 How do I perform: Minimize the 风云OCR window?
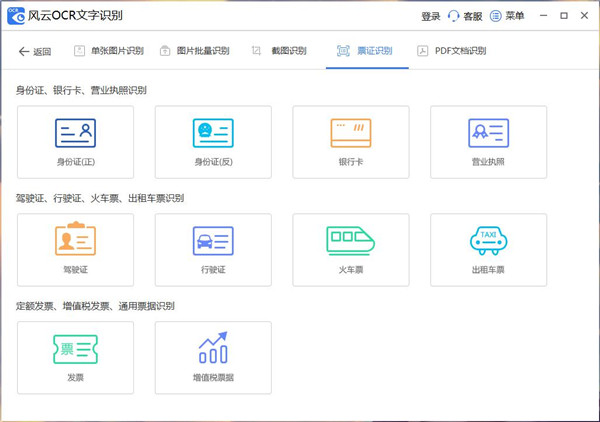(x=543, y=16)
